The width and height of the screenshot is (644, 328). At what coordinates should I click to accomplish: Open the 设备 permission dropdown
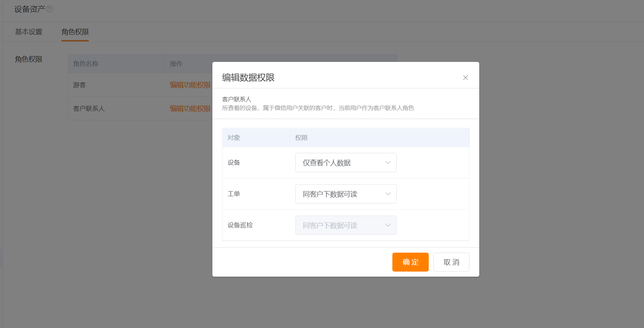346,163
